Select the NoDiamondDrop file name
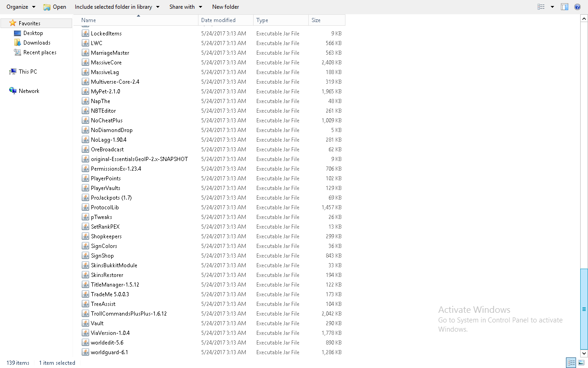Image resolution: width=588 pixels, height=368 pixels. coord(112,130)
